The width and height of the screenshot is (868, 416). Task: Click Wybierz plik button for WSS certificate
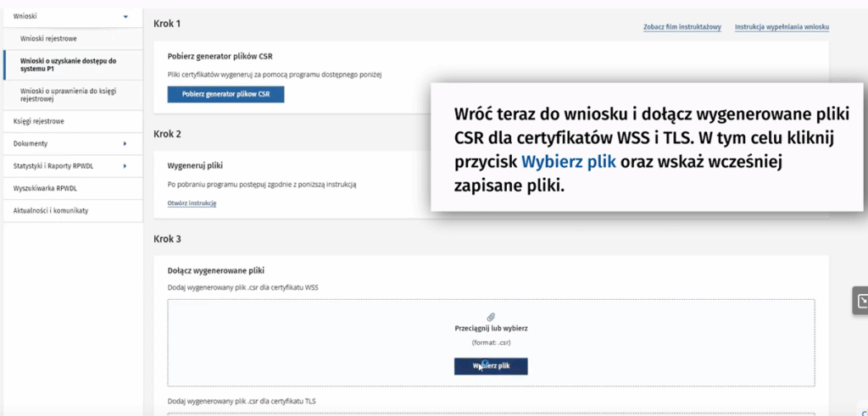pyautogui.click(x=491, y=366)
